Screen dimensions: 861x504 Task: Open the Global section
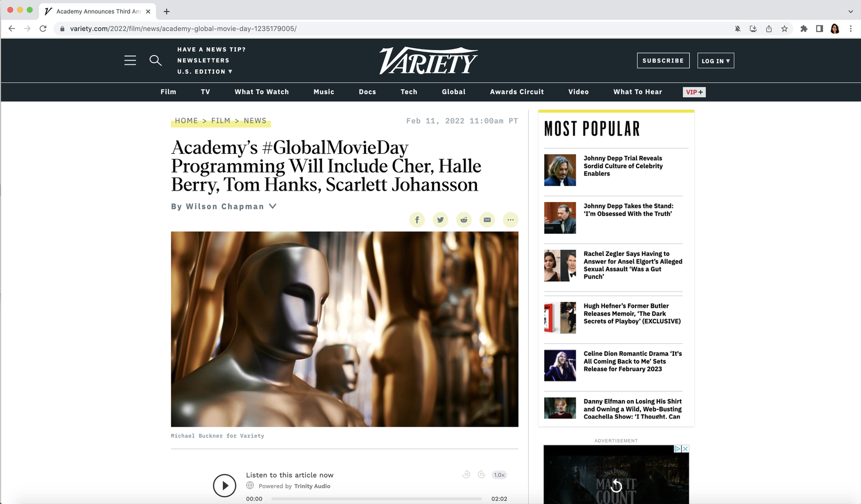(453, 92)
